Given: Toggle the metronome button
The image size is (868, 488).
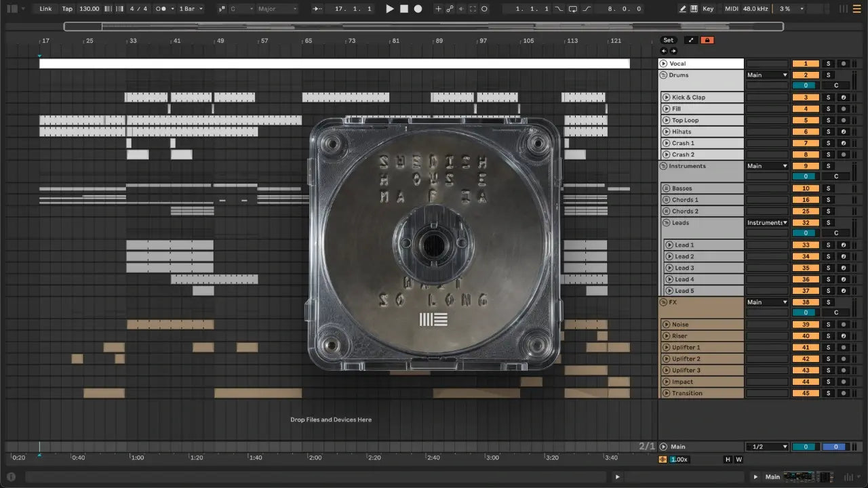Looking at the screenshot, I should [x=162, y=9].
